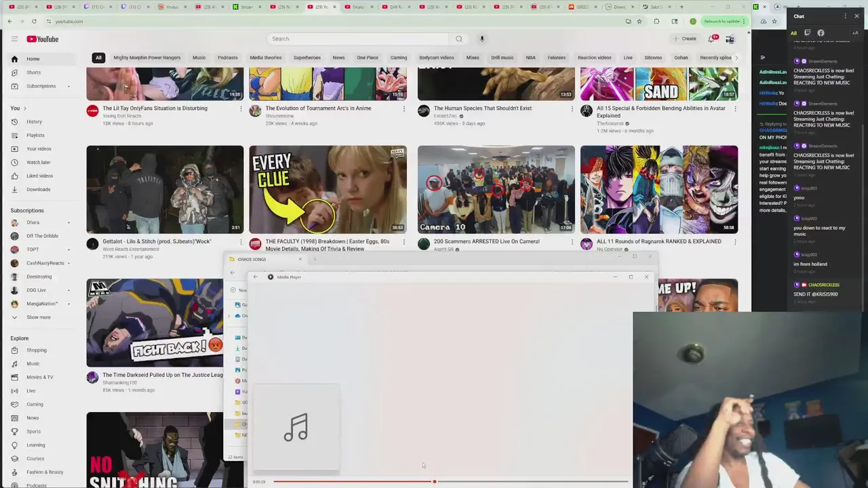This screenshot has height=488, width=868.
Task: Select the Podcasts filter chip
Action: click(227, 58)
